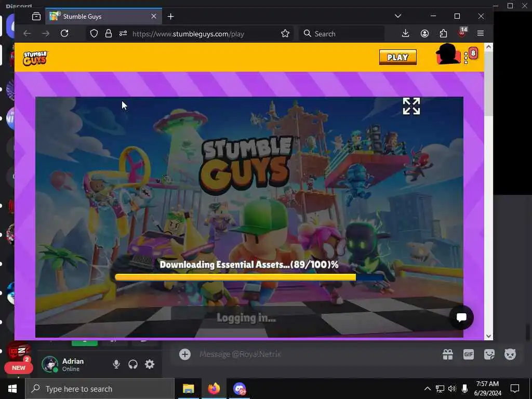Open the chat bubble widget
This screenshot has height=399, width=532.
pyautogui.click(x=461, y=317)
